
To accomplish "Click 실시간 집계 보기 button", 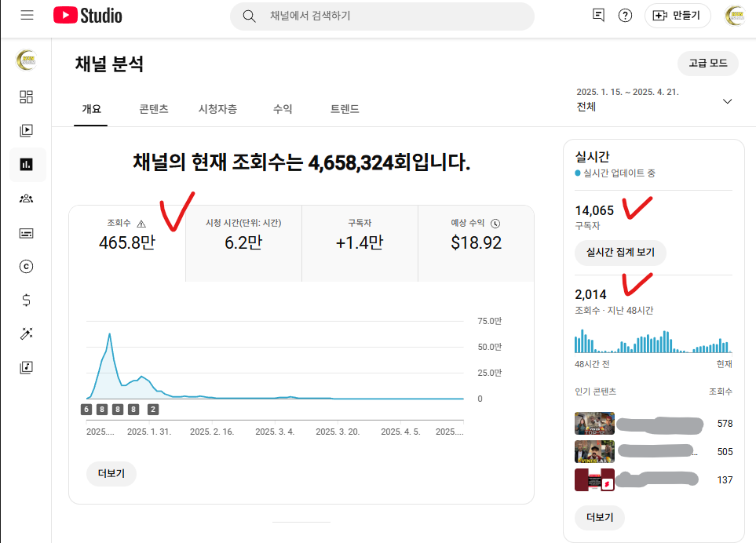I will coord(620,253).
